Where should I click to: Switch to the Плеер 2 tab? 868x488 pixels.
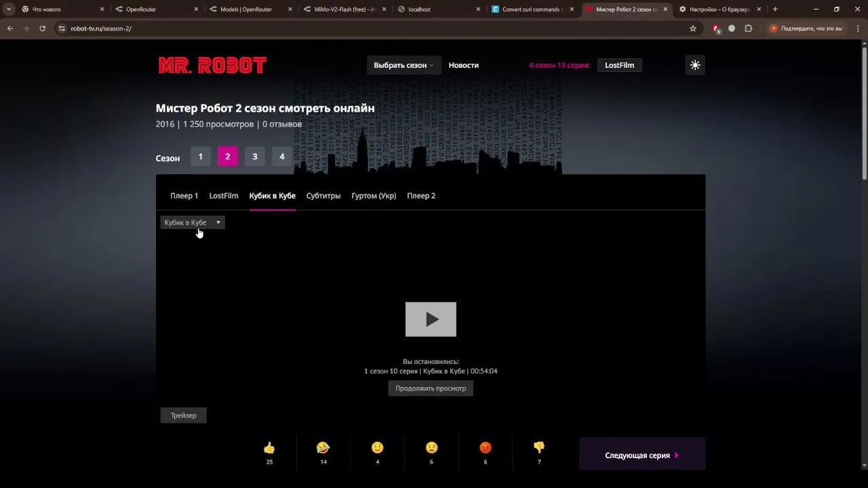[421, 196]
